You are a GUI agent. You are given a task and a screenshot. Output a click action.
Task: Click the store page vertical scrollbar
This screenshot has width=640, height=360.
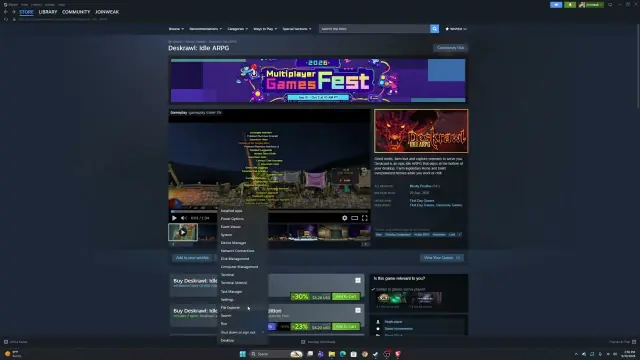[x=638, y=65]
